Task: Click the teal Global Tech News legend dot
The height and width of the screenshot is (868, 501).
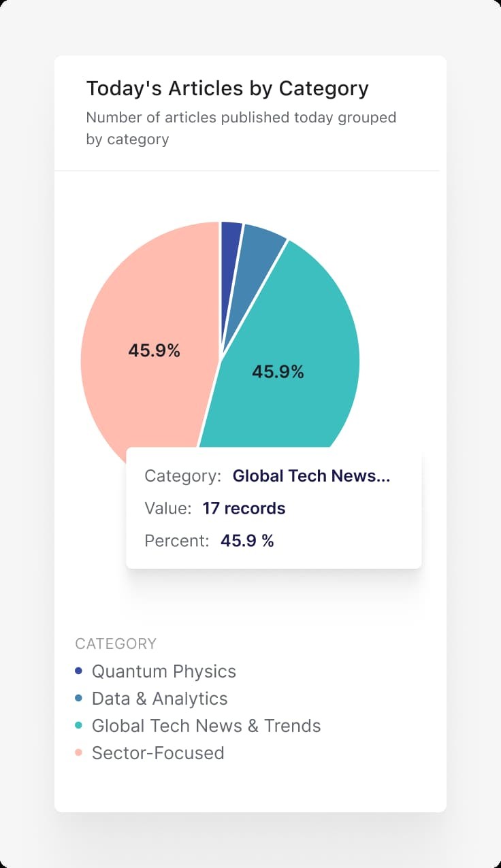Action: coord(78,726)
